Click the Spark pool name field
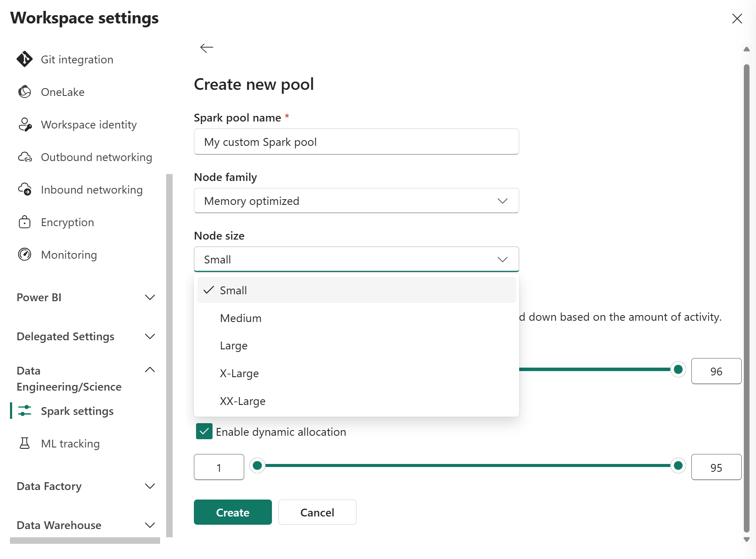 (356, 142)
